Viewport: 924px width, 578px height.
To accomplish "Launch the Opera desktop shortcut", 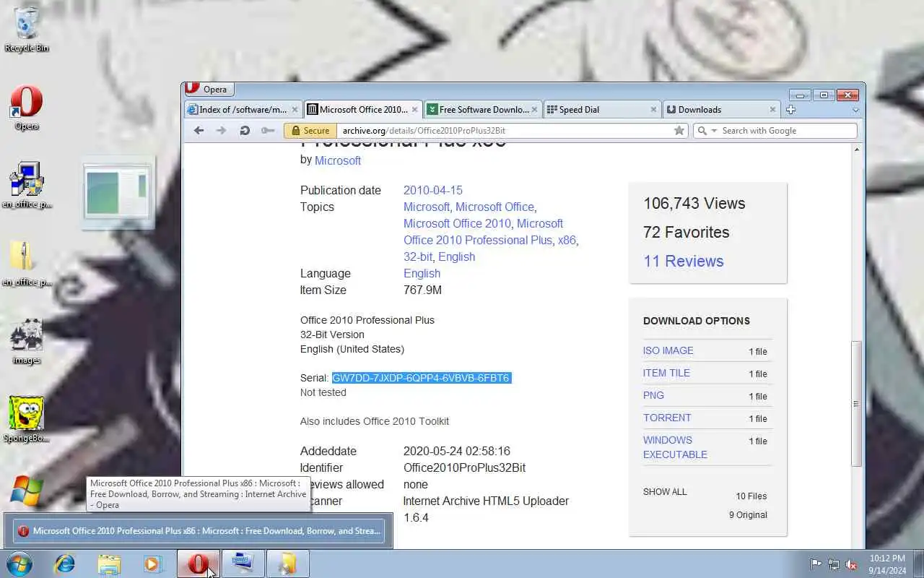I will [27, 108].
